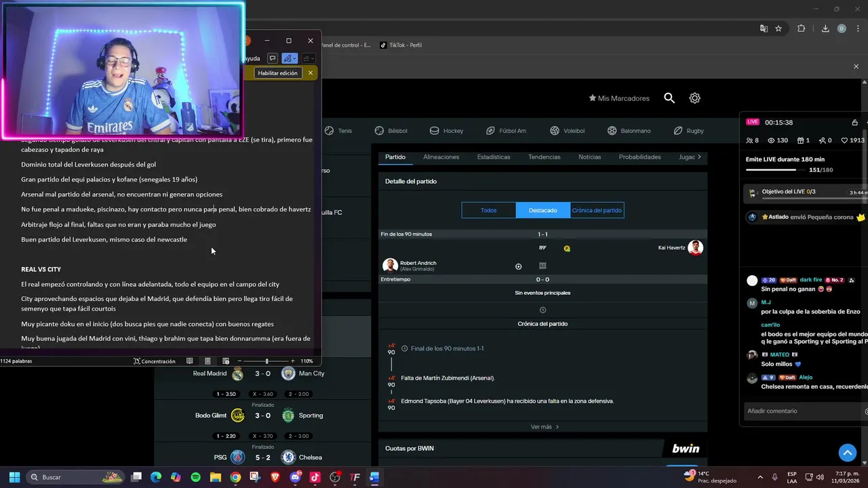Open Chrome extensions puzzle icon
This screenshot has width=868, height=488.
(x=801, y=28)
